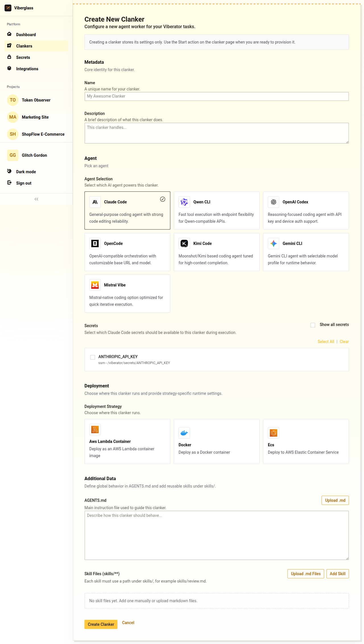Enable the Show all secrets checkbox
The width and height of the screenshot is (364, 644).
point(313,325)
